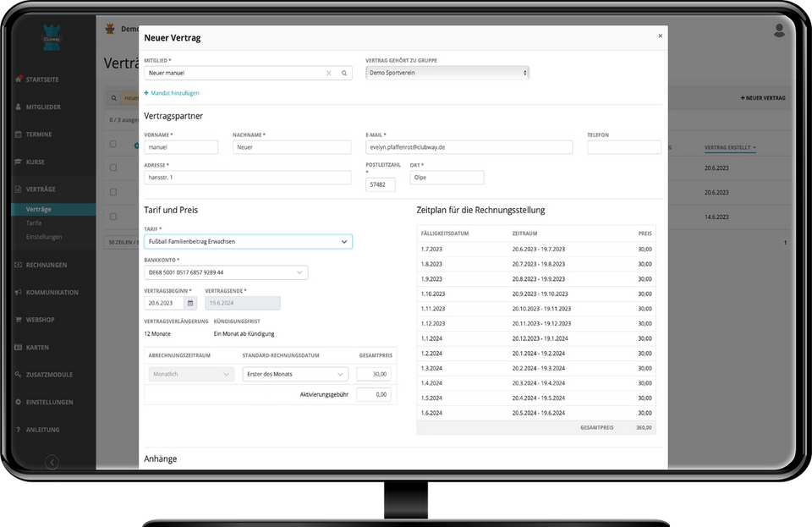Click the Aktivierungsgebühr 0,00 field

tap(374, 394)
